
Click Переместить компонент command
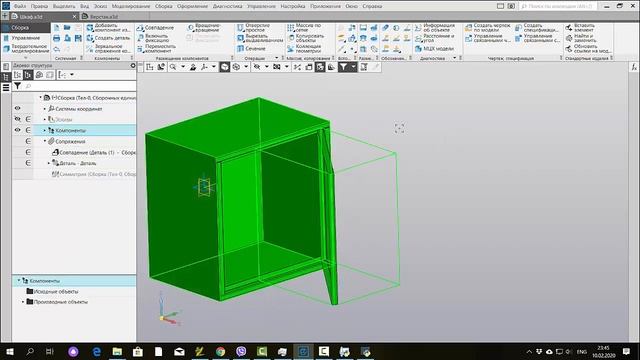tap(157, 49)
